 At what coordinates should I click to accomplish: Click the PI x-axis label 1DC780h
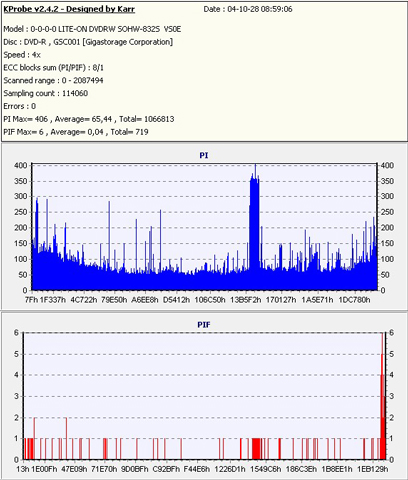pos(354,300)
